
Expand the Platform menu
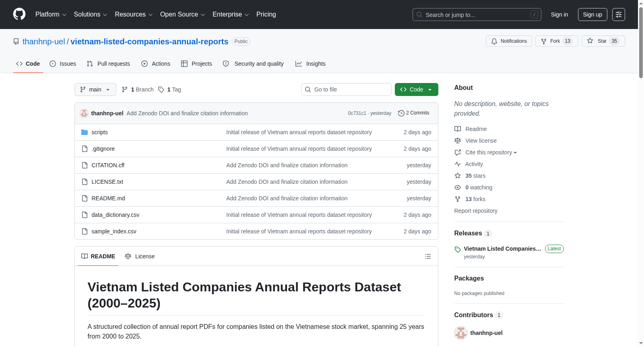pyautogui.click(x=51, y=15)
